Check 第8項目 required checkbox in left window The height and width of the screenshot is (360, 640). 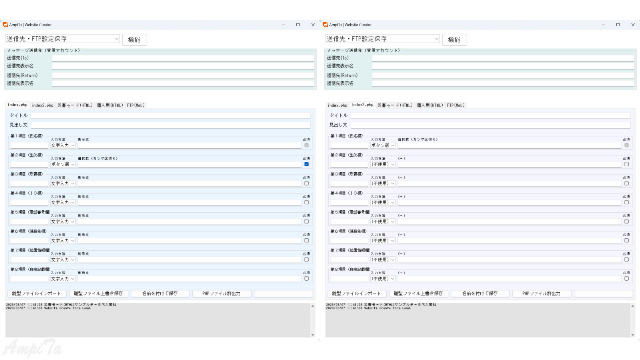point(307,279)
